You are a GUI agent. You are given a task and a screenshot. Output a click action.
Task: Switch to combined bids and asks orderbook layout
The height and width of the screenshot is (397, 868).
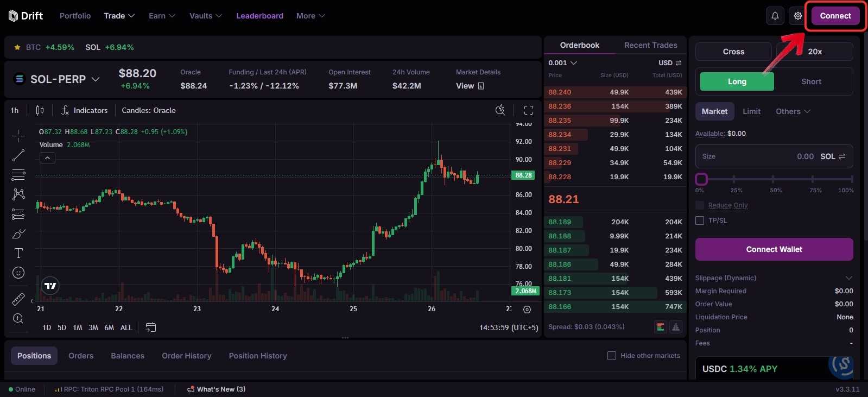(x=661, y=327)
